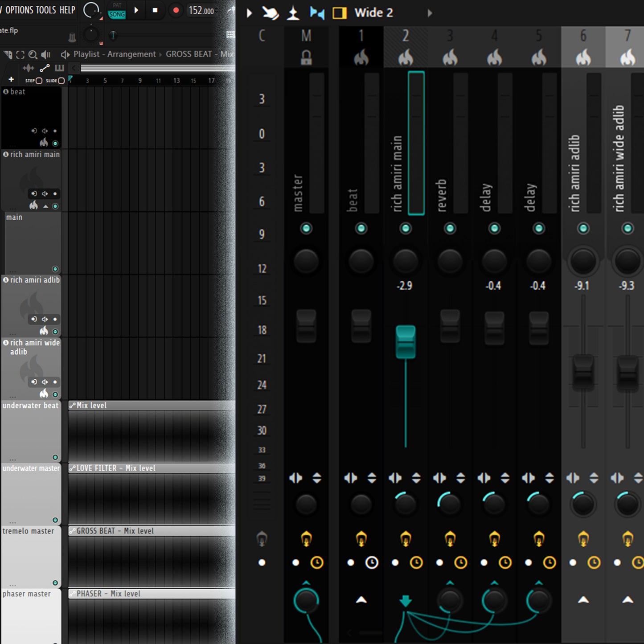Open mixer options arrow left of toolbar
Screen dimensions: 644x644
pyautogui.click(x=250, y=13)
